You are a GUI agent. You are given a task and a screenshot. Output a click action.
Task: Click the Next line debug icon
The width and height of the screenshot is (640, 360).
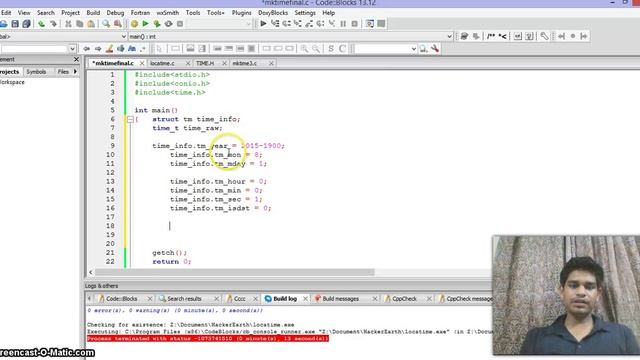287,24
